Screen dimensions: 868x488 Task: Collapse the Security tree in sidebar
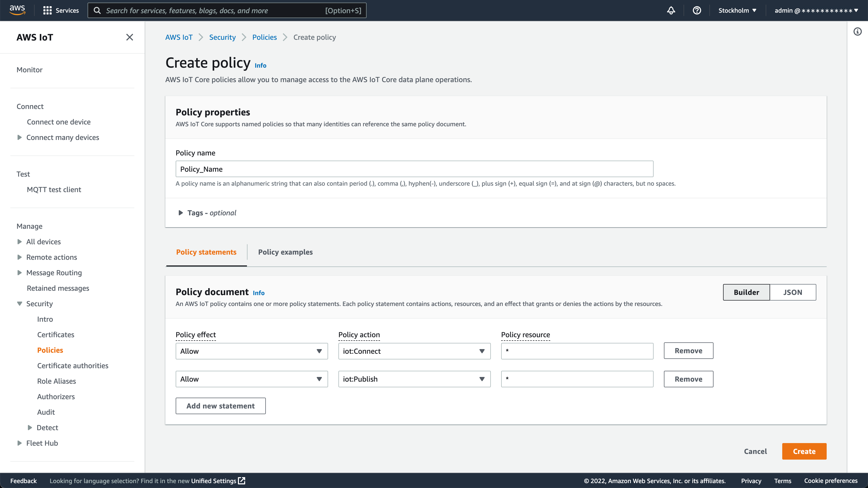[x=20, y=304]
